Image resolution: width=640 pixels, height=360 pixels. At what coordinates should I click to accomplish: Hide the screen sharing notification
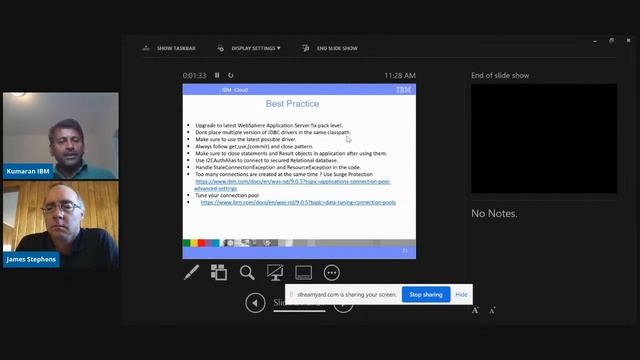(x=461, y=294)
